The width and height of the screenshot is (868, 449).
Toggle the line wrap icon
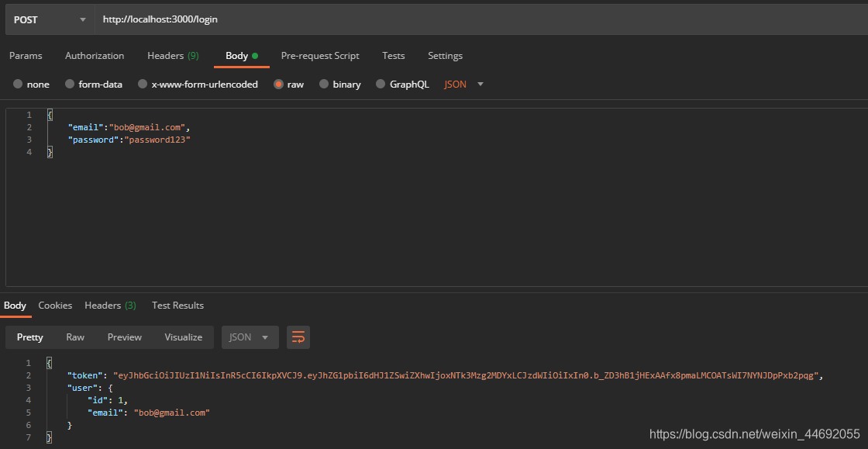click(298, 337)
